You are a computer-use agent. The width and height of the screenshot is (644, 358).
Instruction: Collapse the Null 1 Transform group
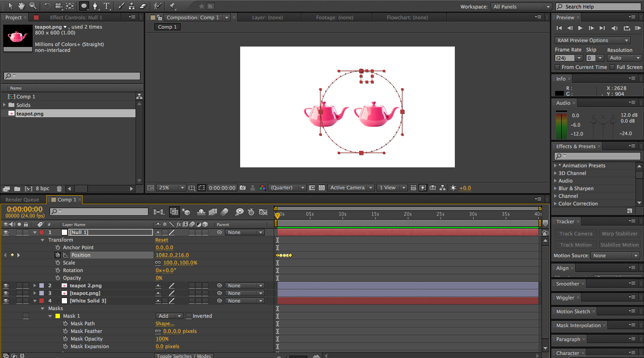pos(43,240)
